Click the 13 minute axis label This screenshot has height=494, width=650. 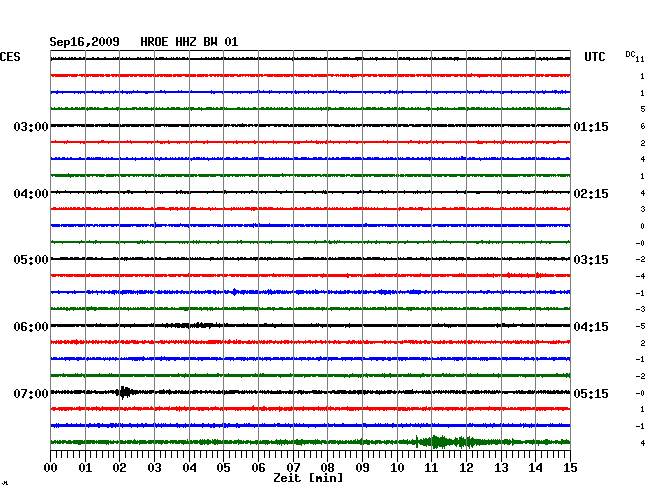point(501,468)
